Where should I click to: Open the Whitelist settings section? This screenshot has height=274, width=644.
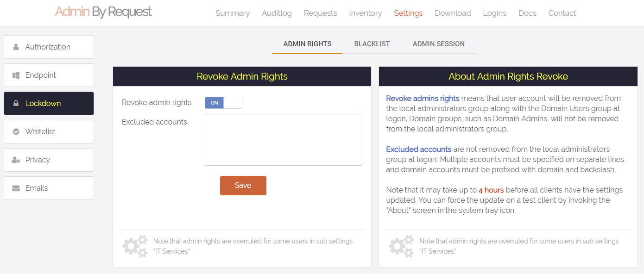tap(49, 131)
